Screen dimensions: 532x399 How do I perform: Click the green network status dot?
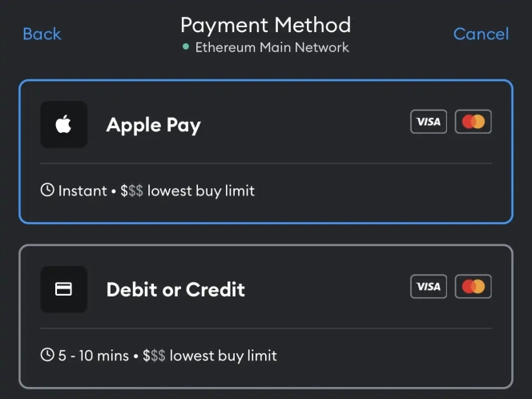click(x=187, y=47)
